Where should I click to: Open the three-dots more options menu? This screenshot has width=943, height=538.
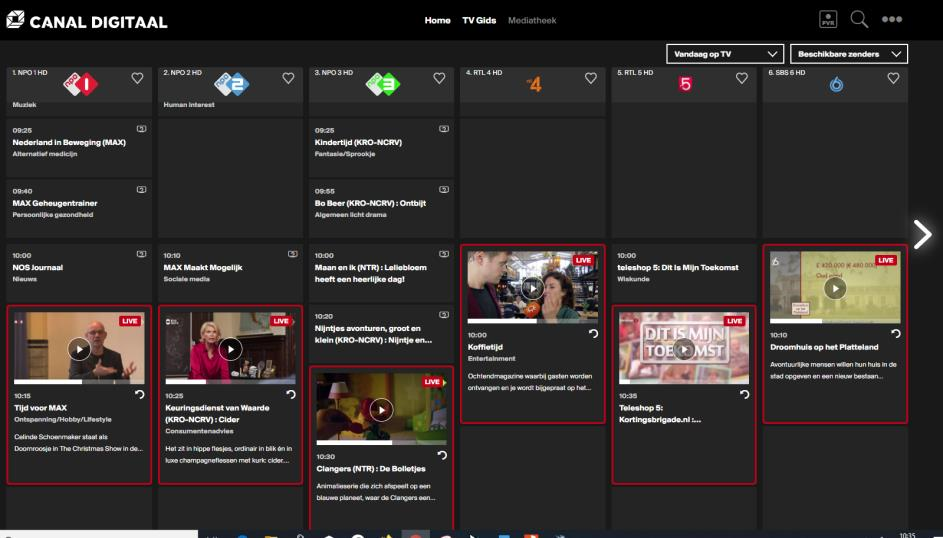click(891, 21)
